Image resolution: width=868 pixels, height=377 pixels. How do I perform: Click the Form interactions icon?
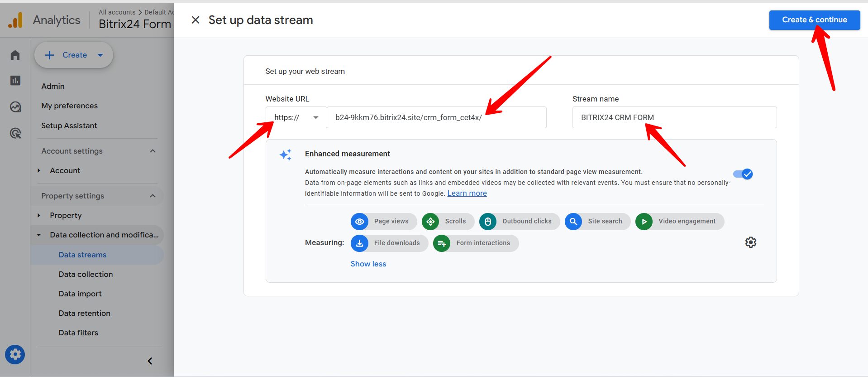(442, 243)
